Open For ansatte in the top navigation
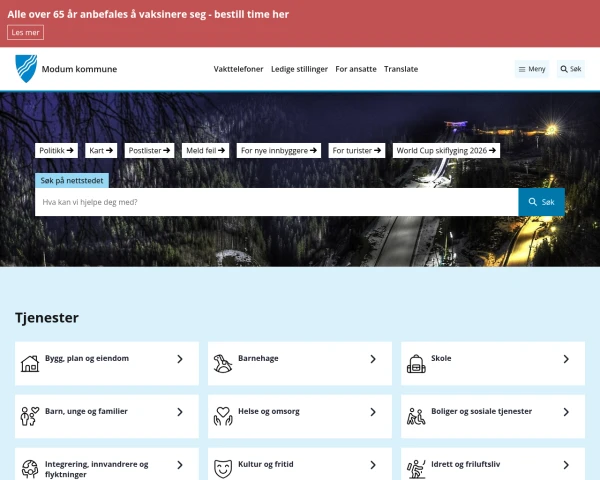The width and height of the screenshot is (600, 480). pyautogui.click(x=356, y=69)
